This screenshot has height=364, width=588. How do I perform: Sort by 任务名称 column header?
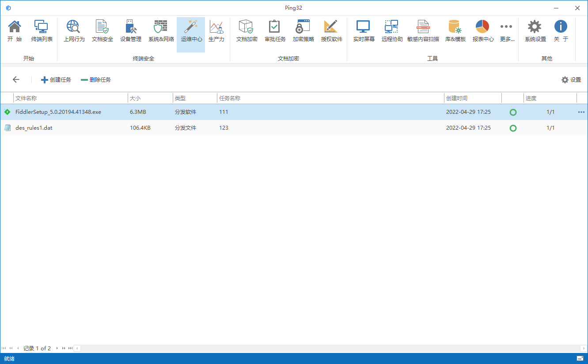[x=330, y=98]
